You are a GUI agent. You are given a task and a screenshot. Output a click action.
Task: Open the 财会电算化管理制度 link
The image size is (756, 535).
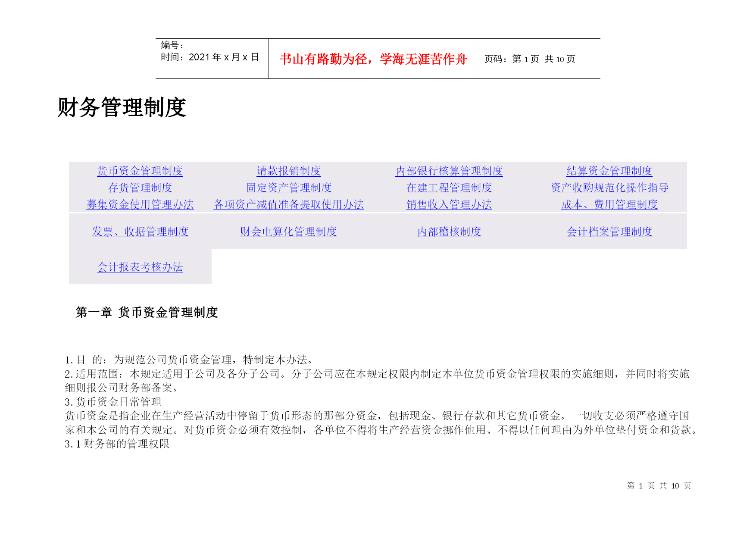[x=289, y=232]
